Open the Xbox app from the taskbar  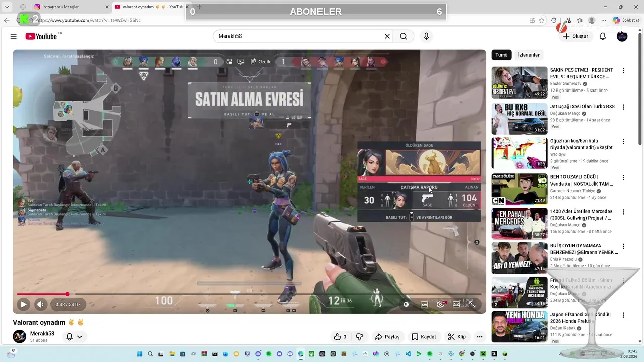point(311,354)
